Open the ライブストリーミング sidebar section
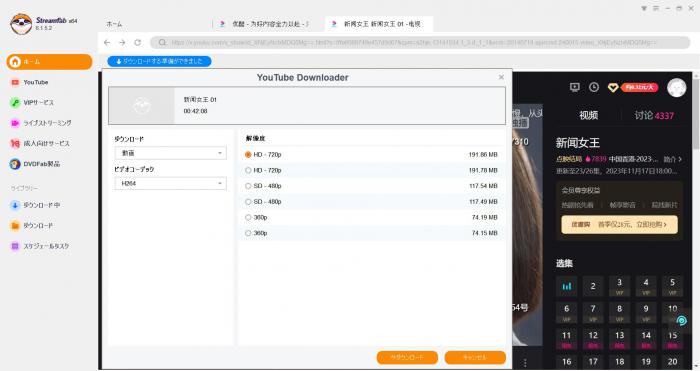The height and width of the screenshot is (371, 700). coord(47,123)
